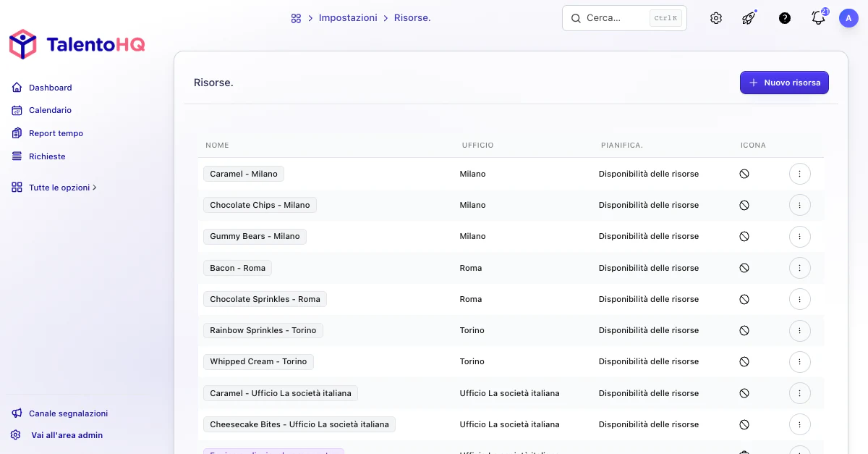Click the Risorse. breadcrumb

click(x=412, y=18)
